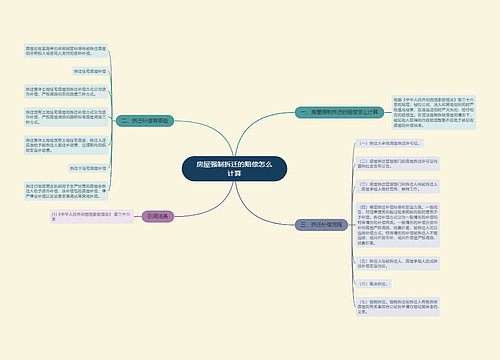Select the note on 国有土地住宅房屋 compensation methods
The width and height of the screenshot is (500, 360).
(x=66, y=117)
